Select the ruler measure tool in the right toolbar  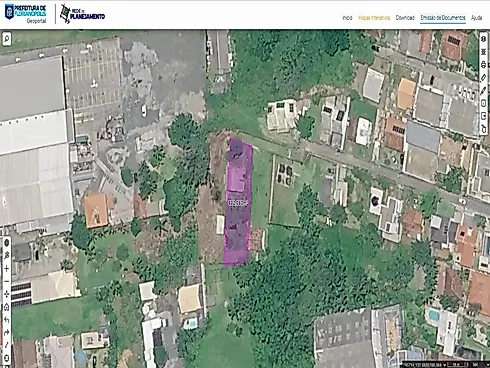(484, 77)
